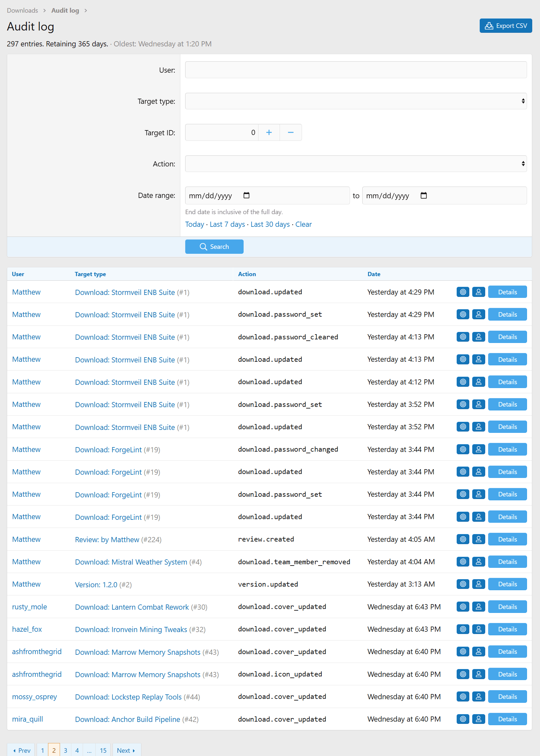Click the target icon for the hazel_fox entry
This screenshot has width=540, height=756.
tap(462, 629)
